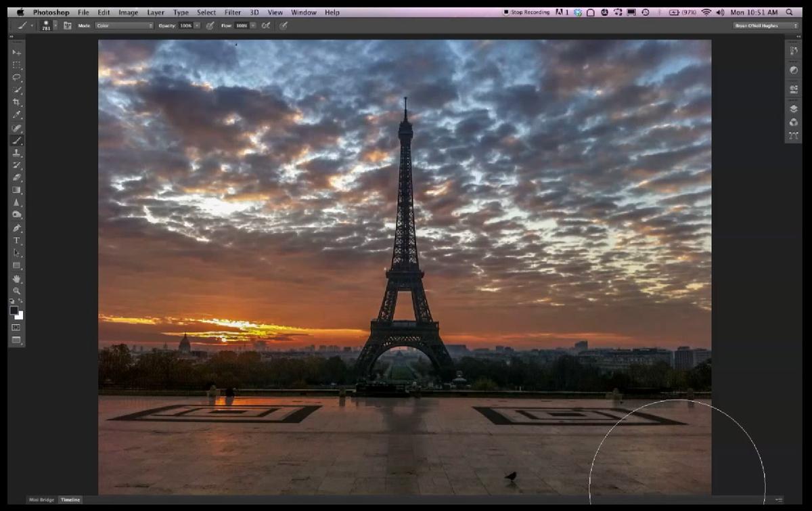812x511 pixels.
Task: Open the Filter menu
Action: [233, 12]
